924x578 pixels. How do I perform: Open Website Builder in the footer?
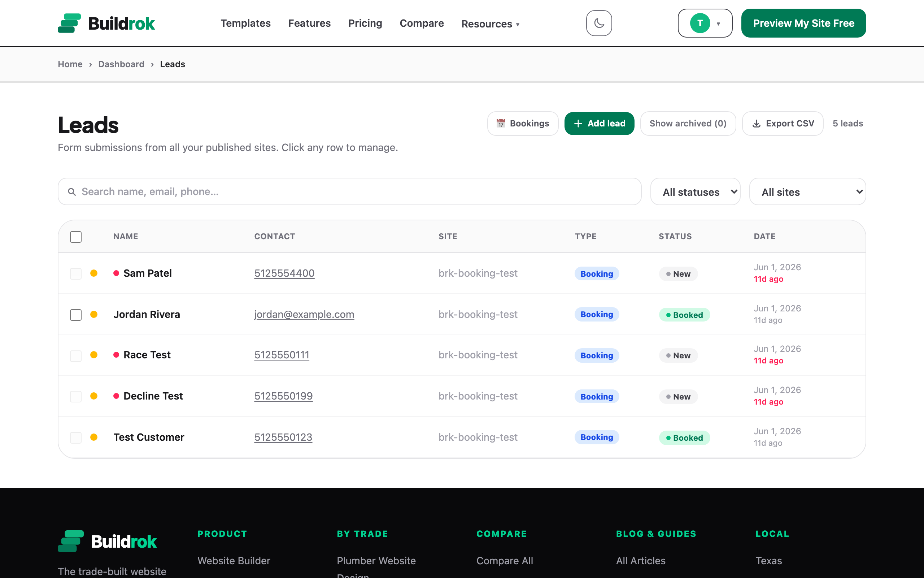[234, 560]
